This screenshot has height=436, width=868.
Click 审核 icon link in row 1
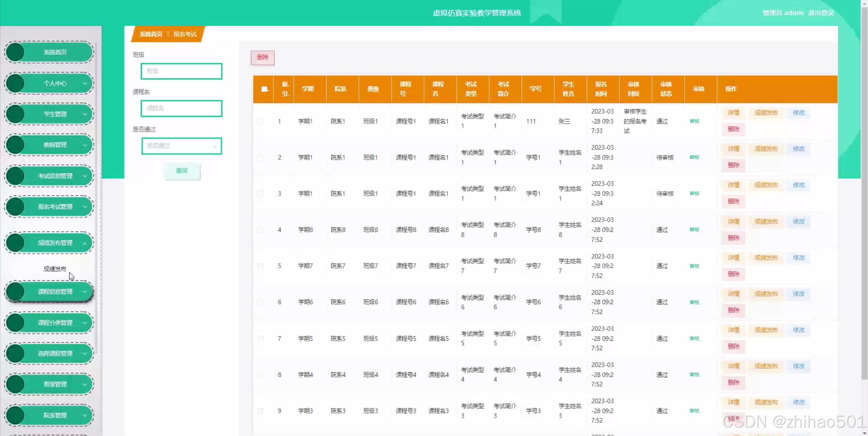tap(694, 121)
